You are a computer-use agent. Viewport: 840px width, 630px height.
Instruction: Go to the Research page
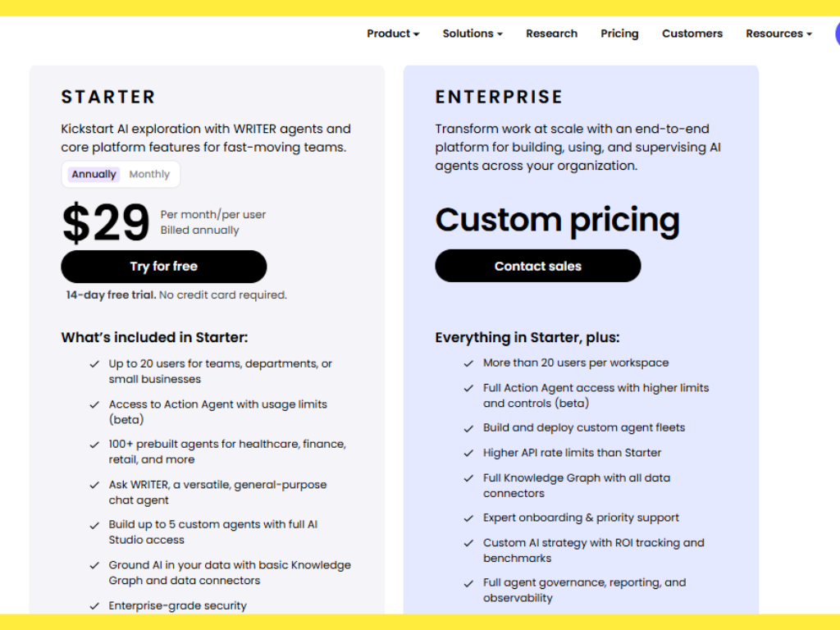click(x=551, y=34)
